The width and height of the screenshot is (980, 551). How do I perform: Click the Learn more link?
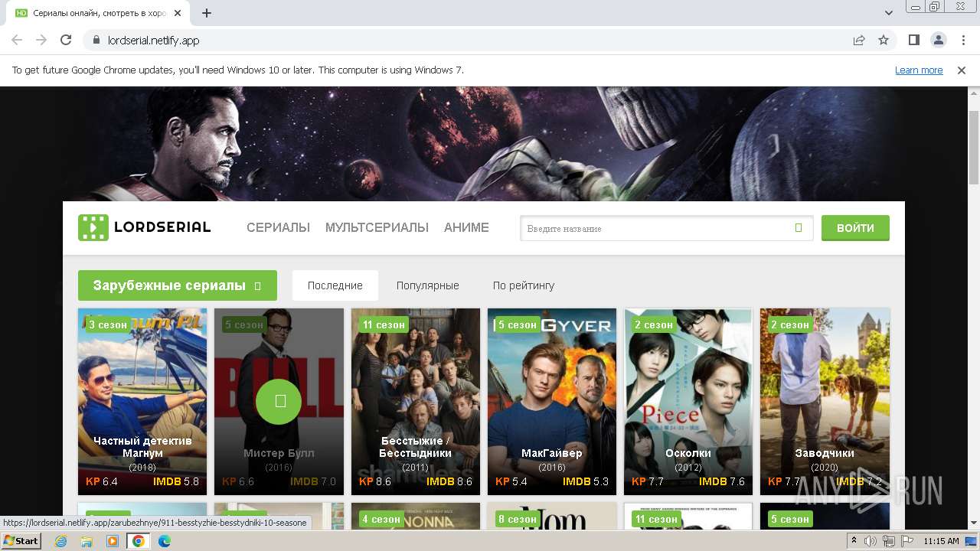click(919, 70)
